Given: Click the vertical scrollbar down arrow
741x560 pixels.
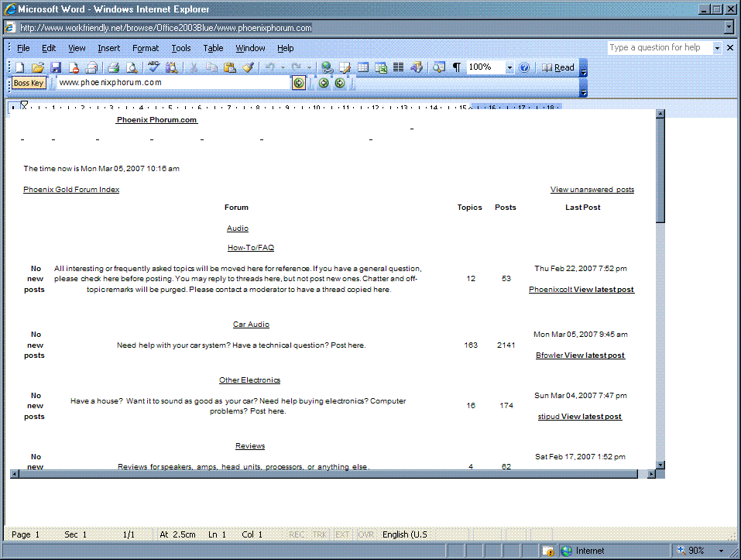Looking at the screenshot, I should click(660, 465).
